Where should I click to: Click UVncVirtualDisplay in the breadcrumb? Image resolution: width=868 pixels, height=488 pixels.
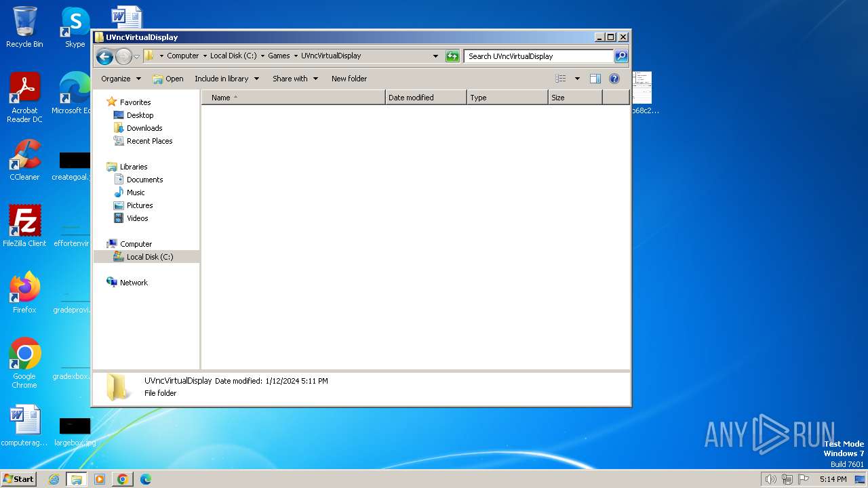click(x=331, y=56)
